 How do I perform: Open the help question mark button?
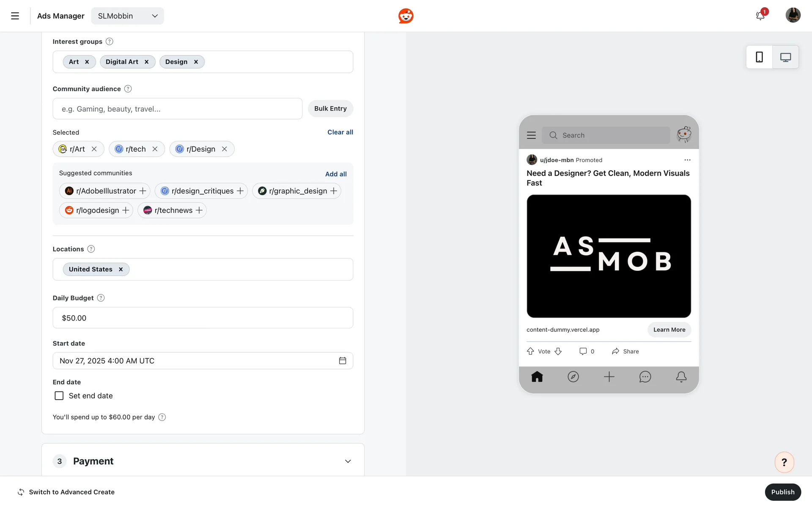pos(784,462)
